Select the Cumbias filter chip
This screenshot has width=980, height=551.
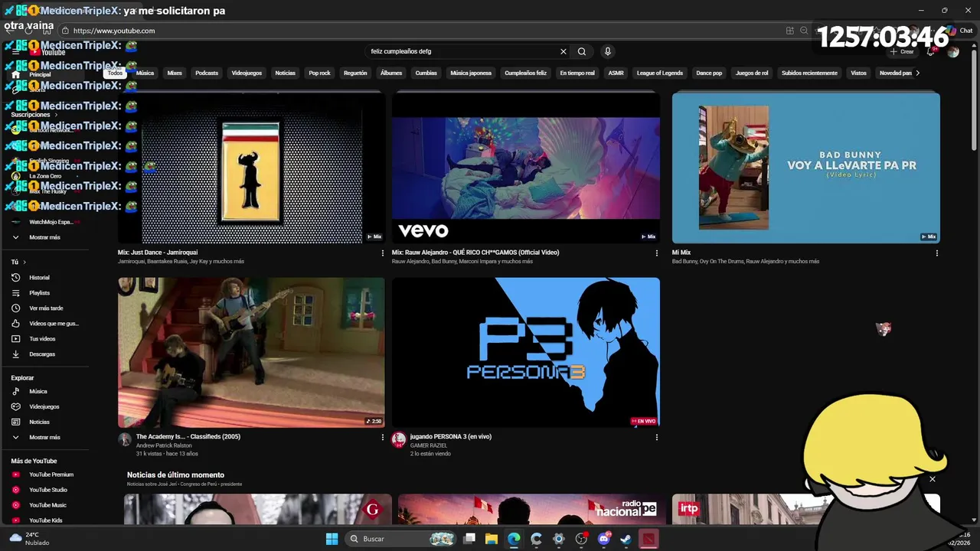click(426, 73)
